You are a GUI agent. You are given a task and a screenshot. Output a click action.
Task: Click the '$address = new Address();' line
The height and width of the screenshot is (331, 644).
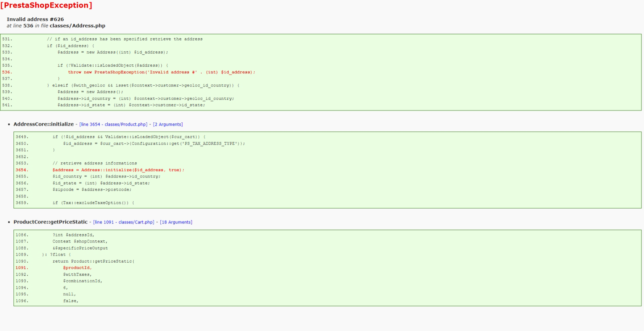[90, 92]
